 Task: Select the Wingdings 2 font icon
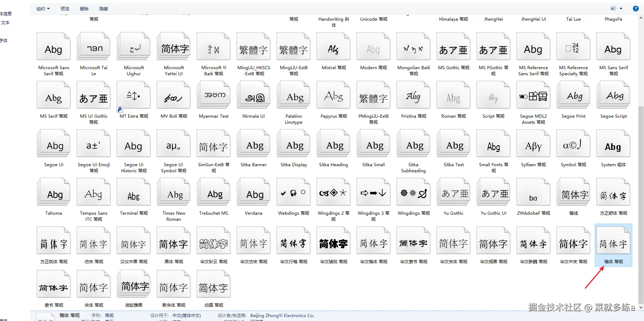(x=333, y=192)
